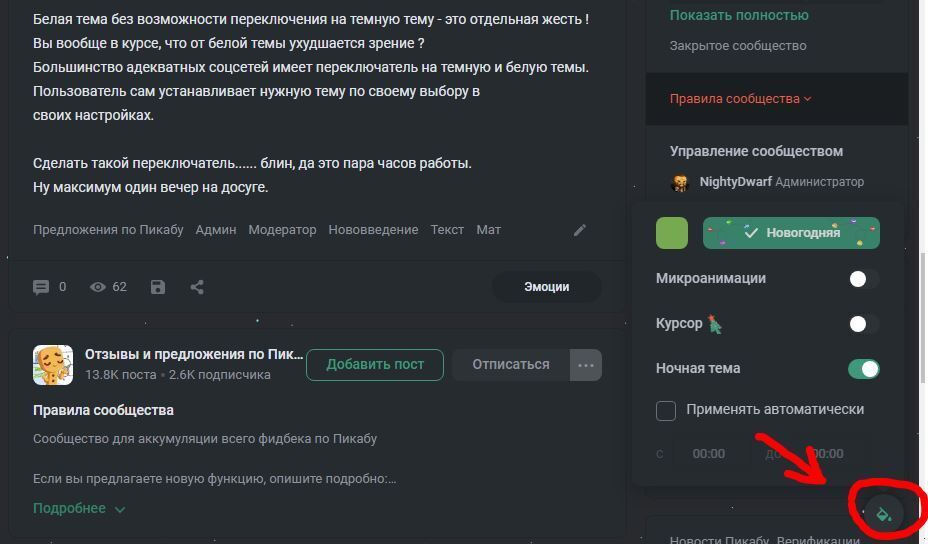Click the share icon under the post
Viewport: 928px width, 544px height.
click(197, 287)
